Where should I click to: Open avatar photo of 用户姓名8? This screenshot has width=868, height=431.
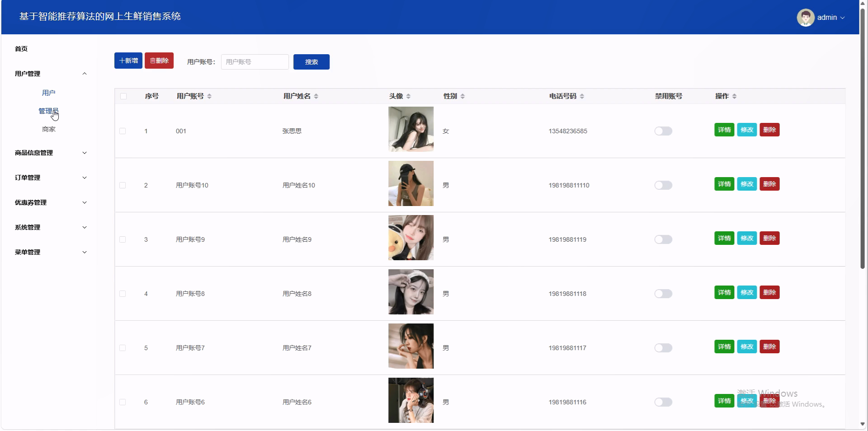pyautogui.click(x=411, y=292)
